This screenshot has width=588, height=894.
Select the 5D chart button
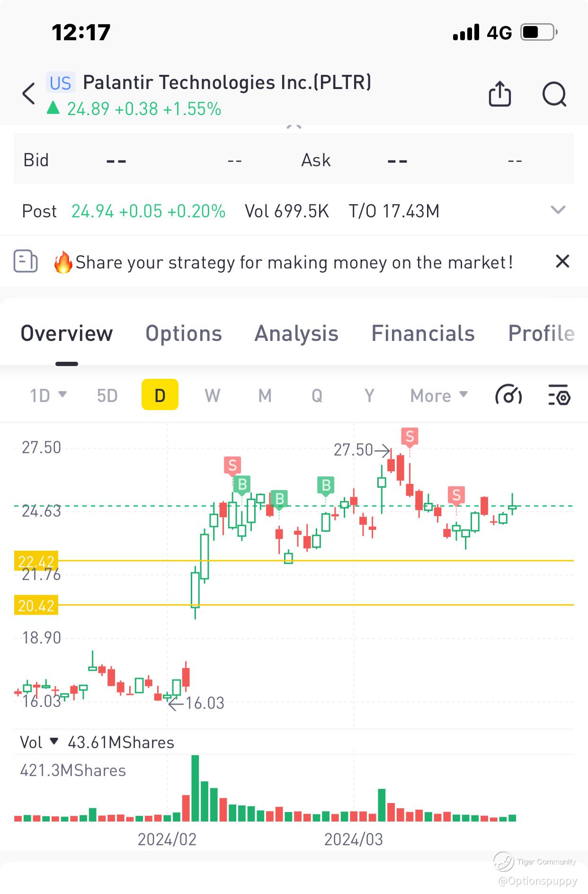pos(107,395)
